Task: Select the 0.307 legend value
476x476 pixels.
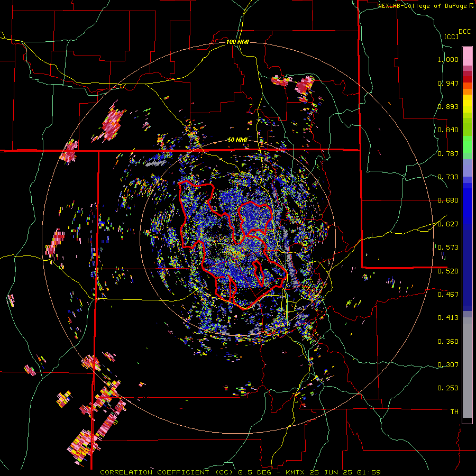Action: [x=448, y=365]
